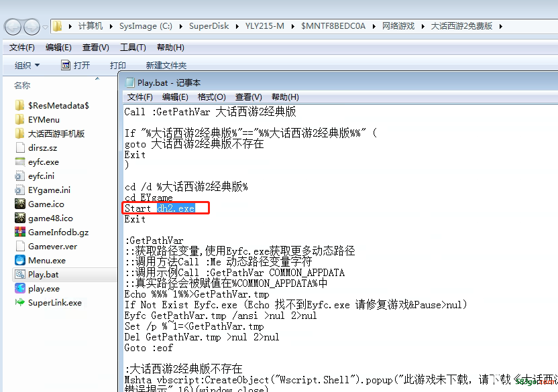Viewport: 558px width, 392px height.
Task: Click the 打印 toolbar button
Action: pyautogui.click(x=118, y=66)
